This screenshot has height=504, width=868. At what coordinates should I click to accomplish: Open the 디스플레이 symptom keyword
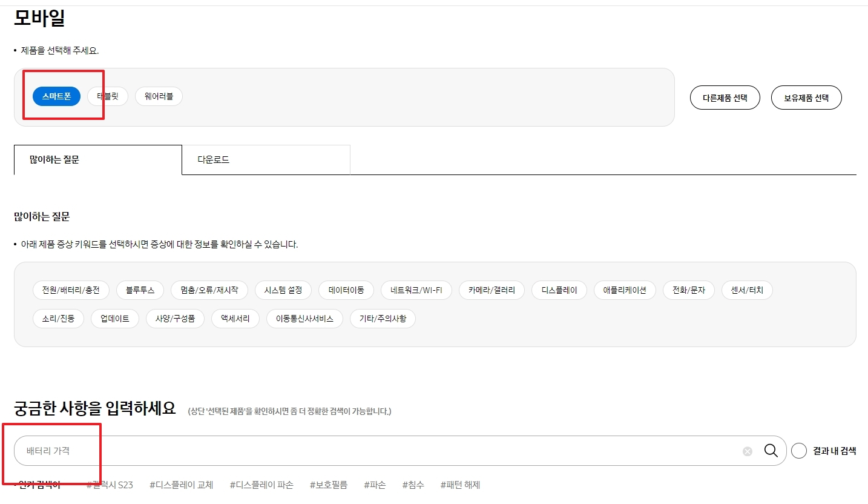point(559,290)
